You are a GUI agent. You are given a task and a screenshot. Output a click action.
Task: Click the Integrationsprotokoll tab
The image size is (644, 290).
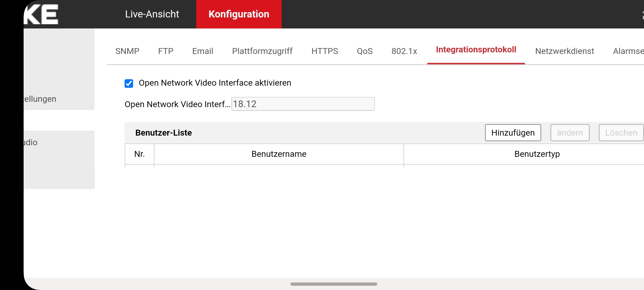[x=476, y=50]
